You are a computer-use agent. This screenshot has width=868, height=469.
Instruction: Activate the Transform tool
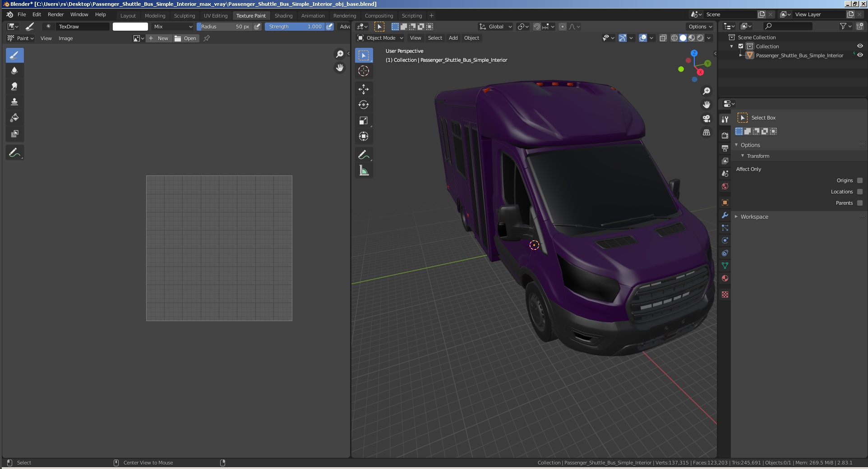pyautogui.click(x=364, y=136)
